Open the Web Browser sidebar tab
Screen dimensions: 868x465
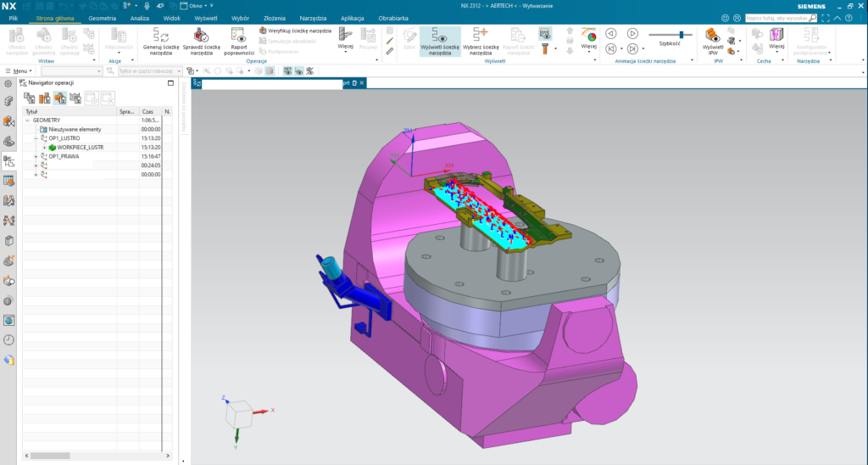pyautogui.click(x=8, y=321)
